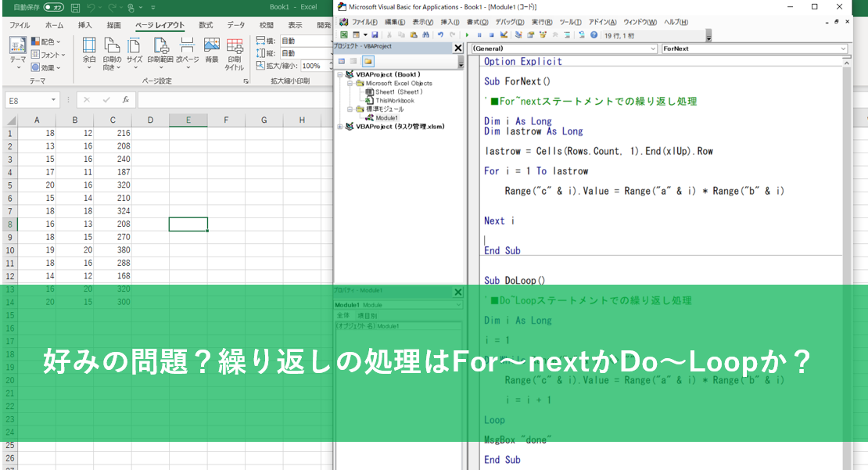The image size is (868, 470).
Task: Toggle the 自動保存 AutoSave switch
Action: click(x=53, y=7)
